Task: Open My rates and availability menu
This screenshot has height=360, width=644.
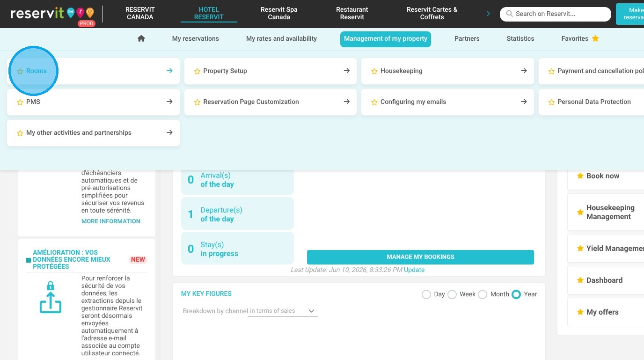Action: (x=281, y=38)
